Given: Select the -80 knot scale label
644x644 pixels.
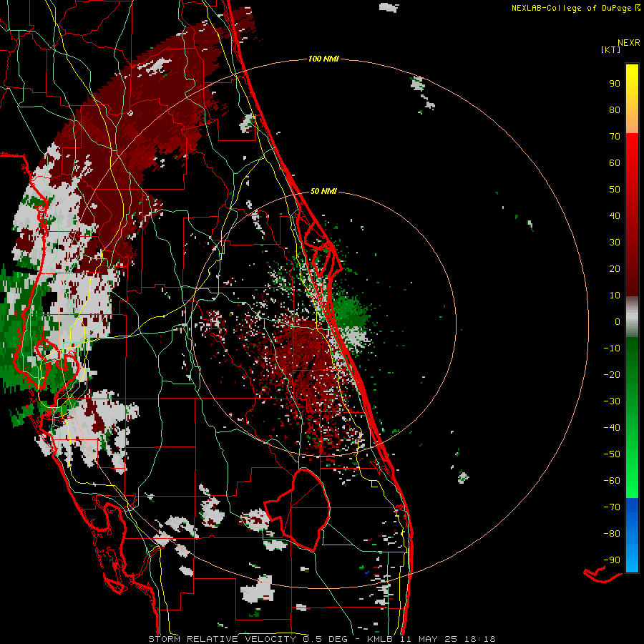Looking at the screenshot, I should tap(612, 534).
